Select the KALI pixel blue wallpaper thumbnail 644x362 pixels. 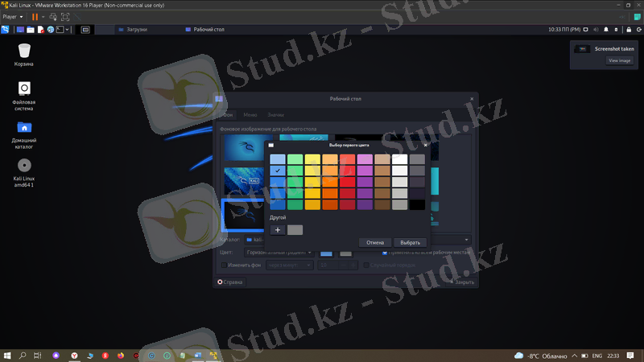pos(245,181)
